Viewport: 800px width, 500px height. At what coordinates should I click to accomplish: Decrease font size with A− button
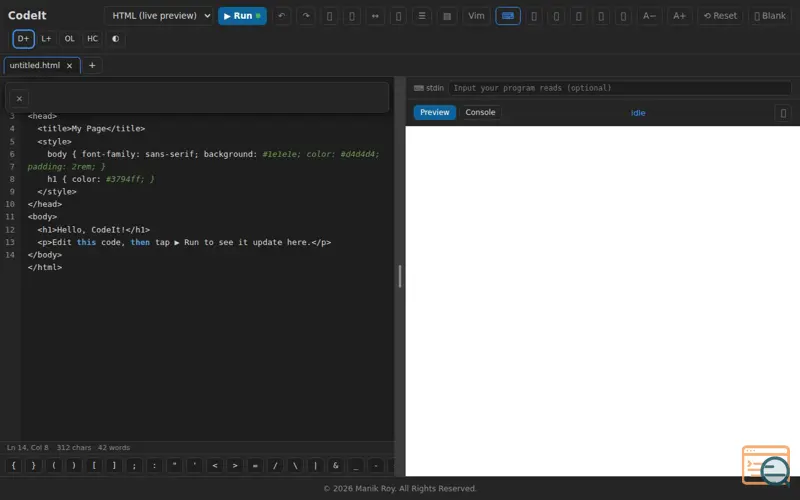pyautogui.click(x=649, y=16)
